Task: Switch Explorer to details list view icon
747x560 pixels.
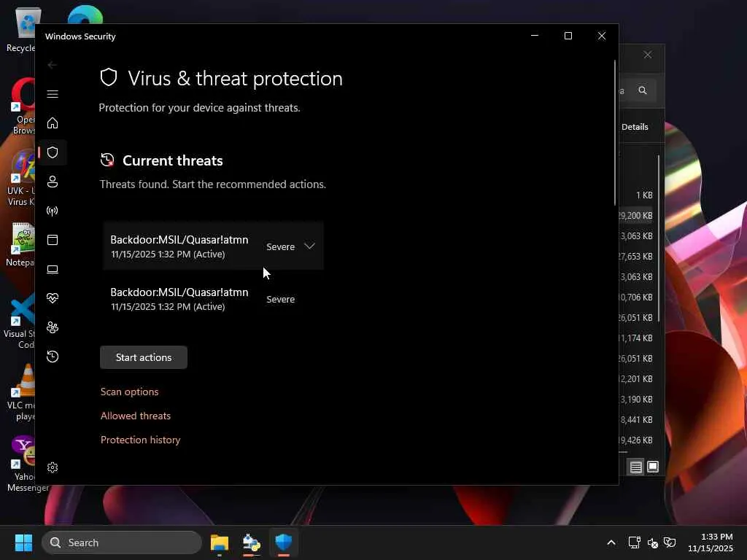Action: pos(636,467)
